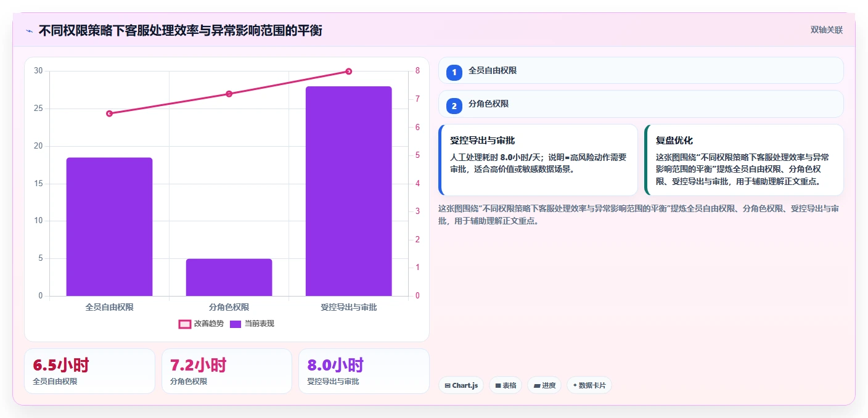Click the 双轴关联 label in header
The height and width of the screenshot is (418, 868).
pos(826,30)
